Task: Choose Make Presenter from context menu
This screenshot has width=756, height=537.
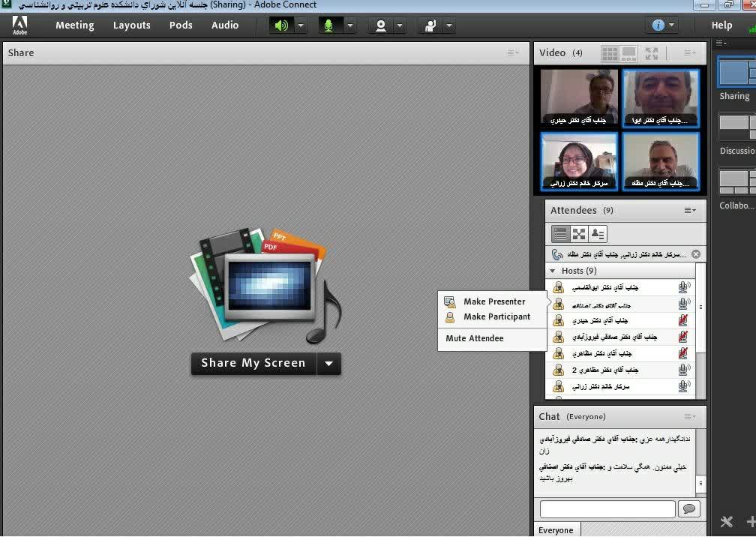Action: pos(493,301)
